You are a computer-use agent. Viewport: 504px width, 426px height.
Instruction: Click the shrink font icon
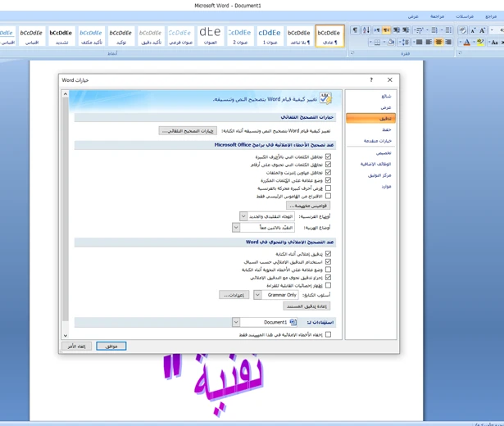click(x=473, y=30)
